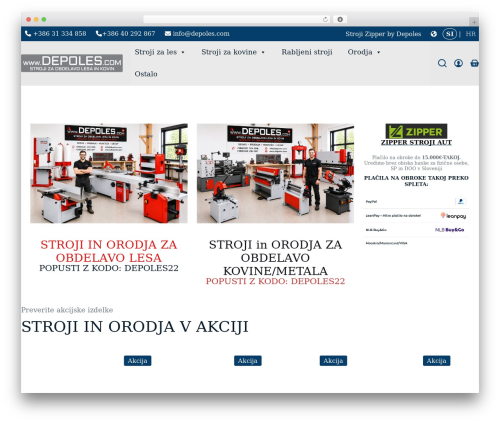Open the Stroji za kovine menu
This screenshot has width=500, height=423.
tap(229, 52)
